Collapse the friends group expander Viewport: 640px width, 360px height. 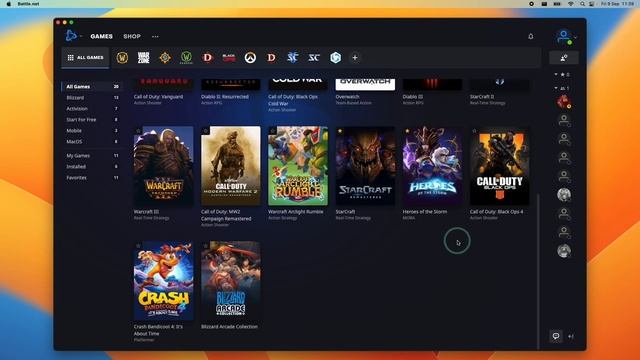point(556,88)
